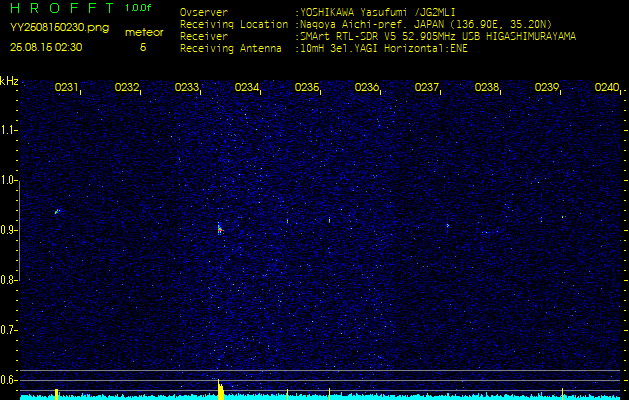Click the version number 1.00f

coord(138,8)
